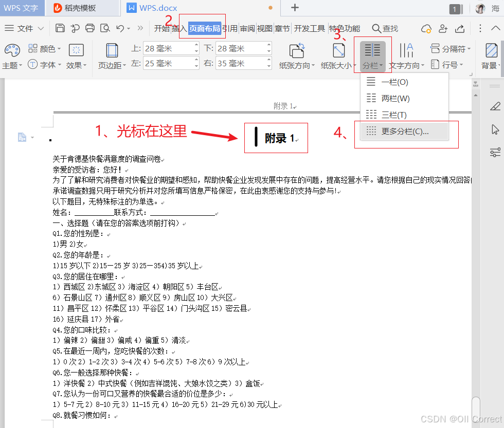This screenshot has height=428, width=504.
Task: Open the Line Numbers (行号) dropdown
Action: click(447, 65)
